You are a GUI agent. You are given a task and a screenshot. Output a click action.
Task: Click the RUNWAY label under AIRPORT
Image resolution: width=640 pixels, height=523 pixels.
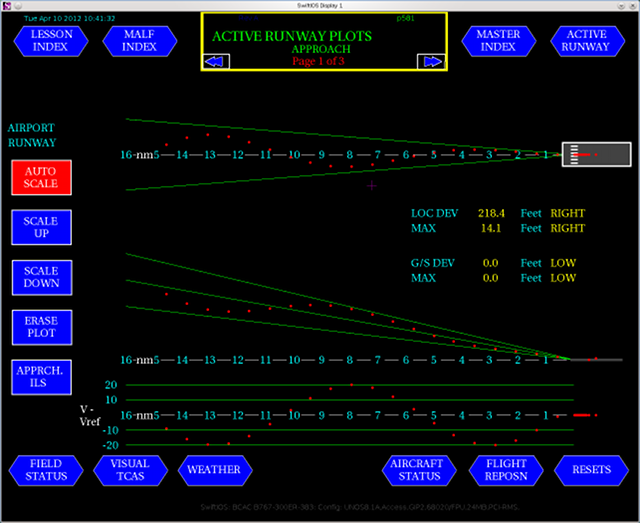pos(32,143)
